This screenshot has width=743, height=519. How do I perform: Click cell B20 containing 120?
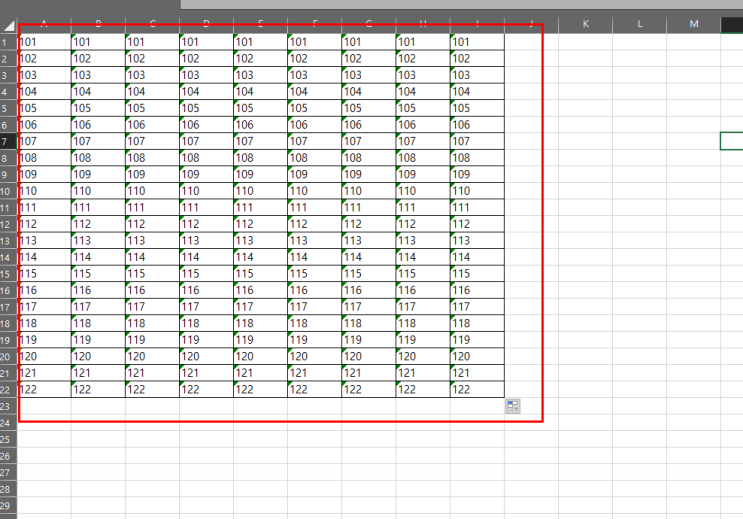click(99, 356)
